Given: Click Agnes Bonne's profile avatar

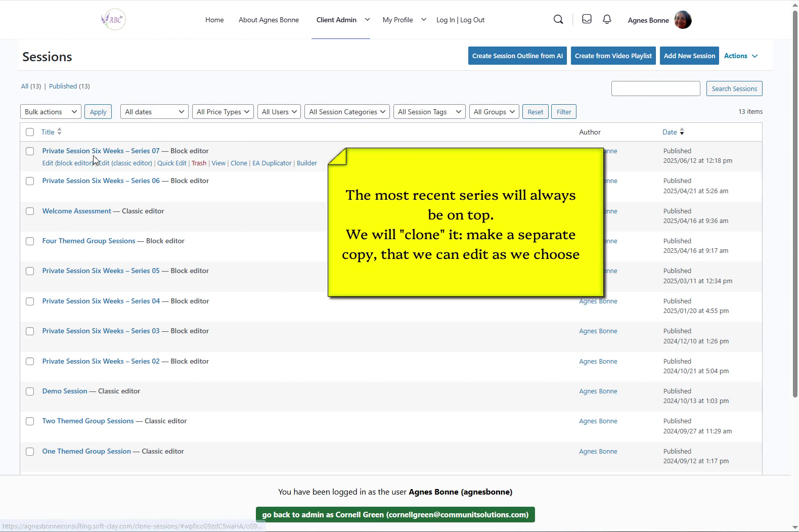Looking at the screenshot, I should [683, 20].
